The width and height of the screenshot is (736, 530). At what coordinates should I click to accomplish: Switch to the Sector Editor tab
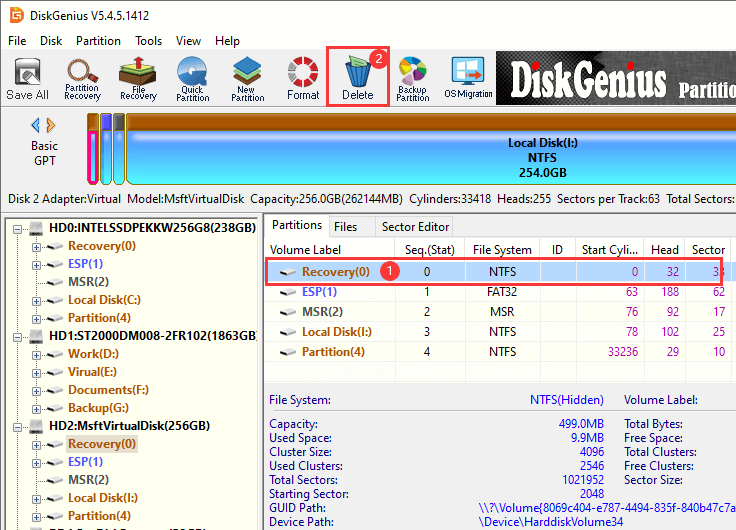coord(414,227)
